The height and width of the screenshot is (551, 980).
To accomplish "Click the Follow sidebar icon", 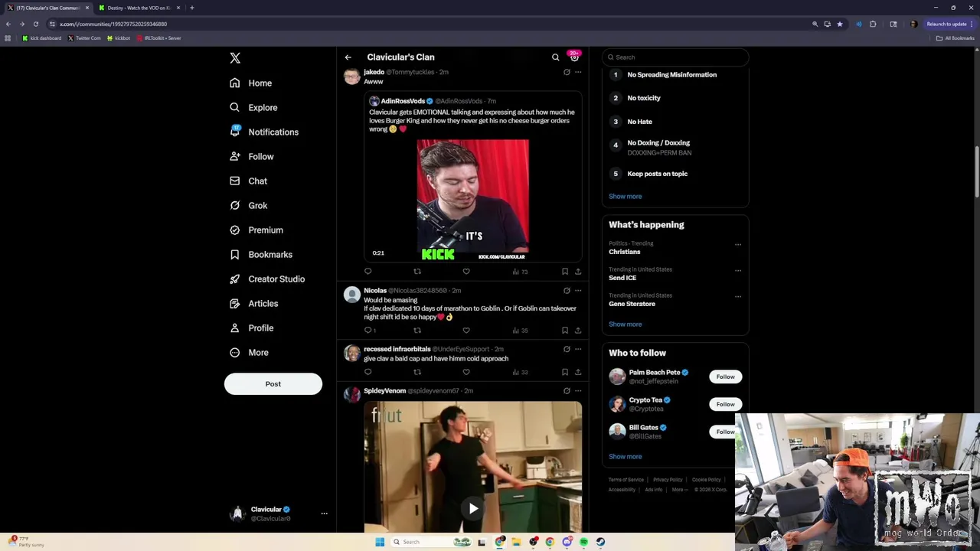I will 235,156.
